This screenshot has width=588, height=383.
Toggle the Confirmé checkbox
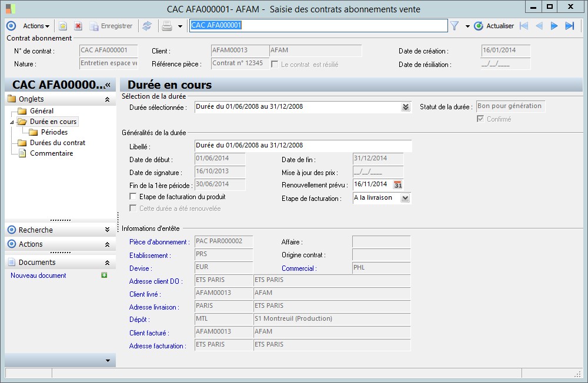(x=480, y=119)
